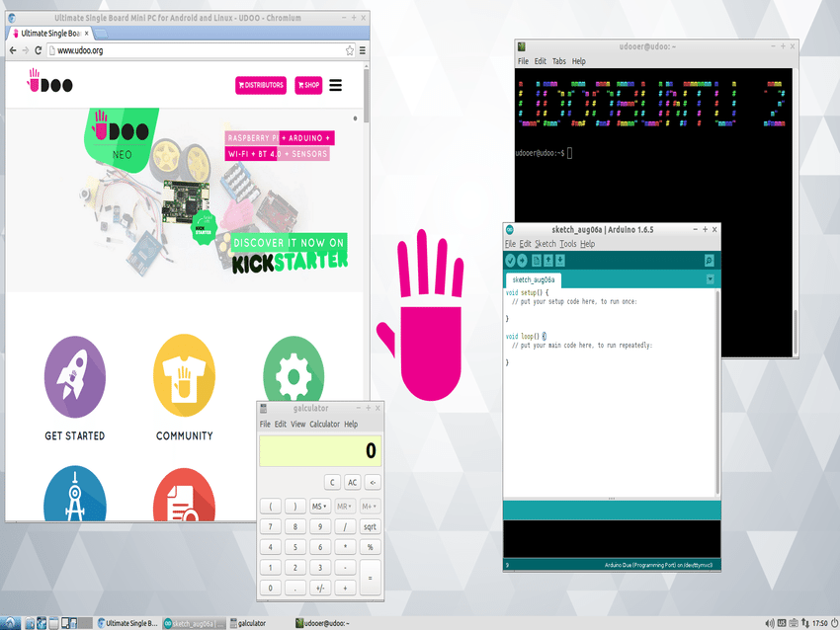Click the COMMUNITY label on the webpage

pyautogui.click(x=184, y=436)
